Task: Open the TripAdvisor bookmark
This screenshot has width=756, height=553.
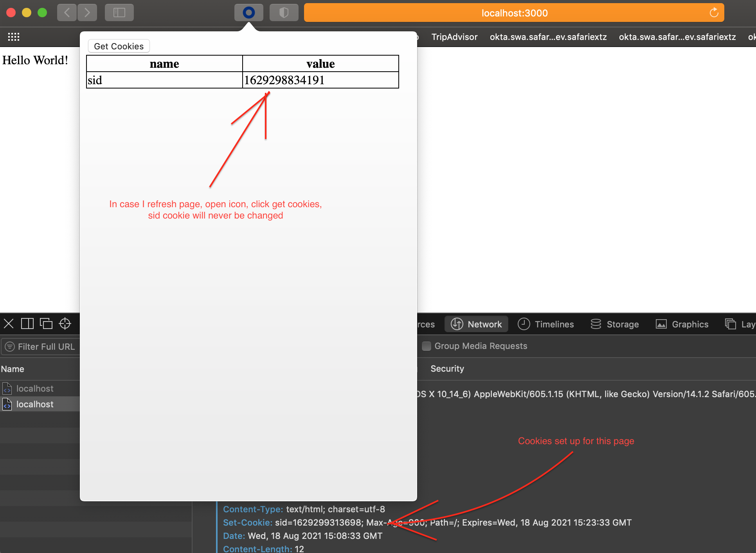Action: point(454,37)
